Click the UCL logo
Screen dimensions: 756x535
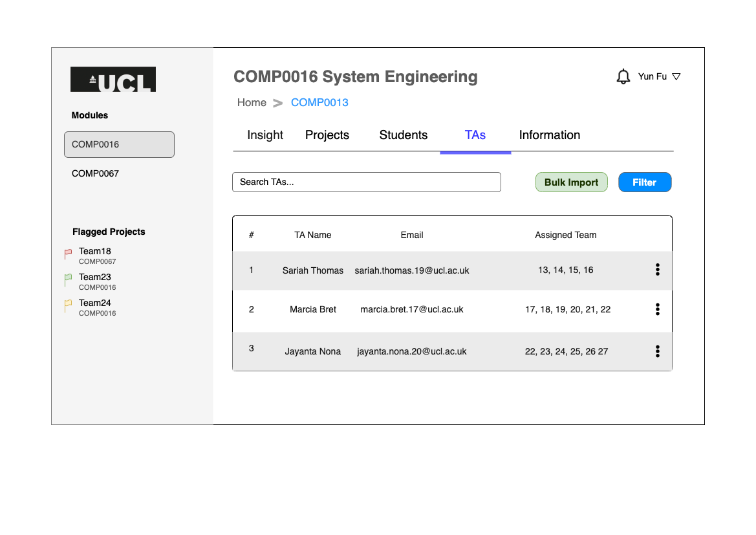point(113,79)
